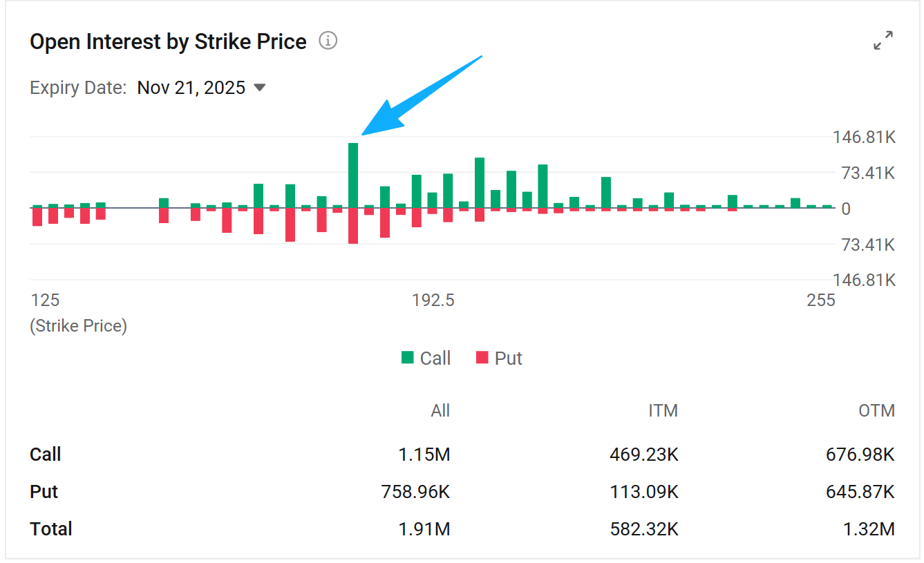Click the 758.96K Put total value

416,492
